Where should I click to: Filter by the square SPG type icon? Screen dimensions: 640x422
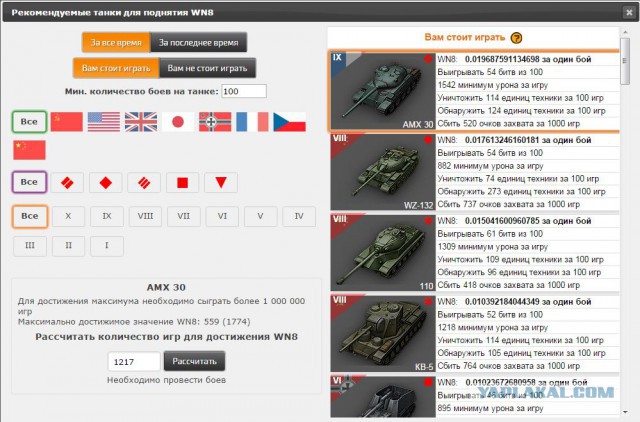[182, 182]
